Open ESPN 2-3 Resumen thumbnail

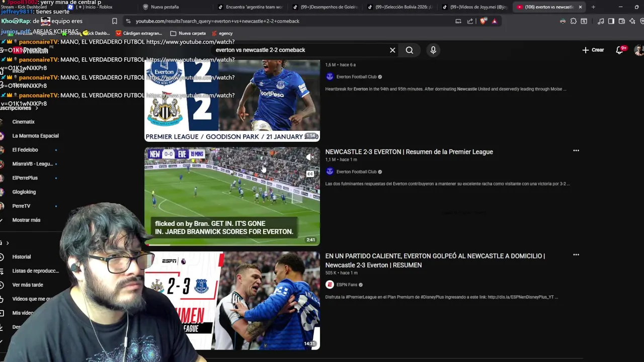tap(232, 301)
